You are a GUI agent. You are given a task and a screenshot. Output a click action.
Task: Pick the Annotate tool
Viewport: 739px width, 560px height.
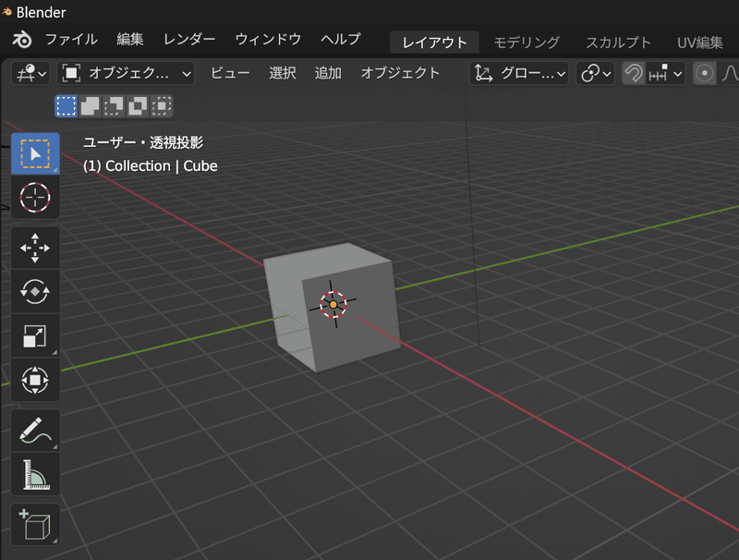click(x=35, y=430)
